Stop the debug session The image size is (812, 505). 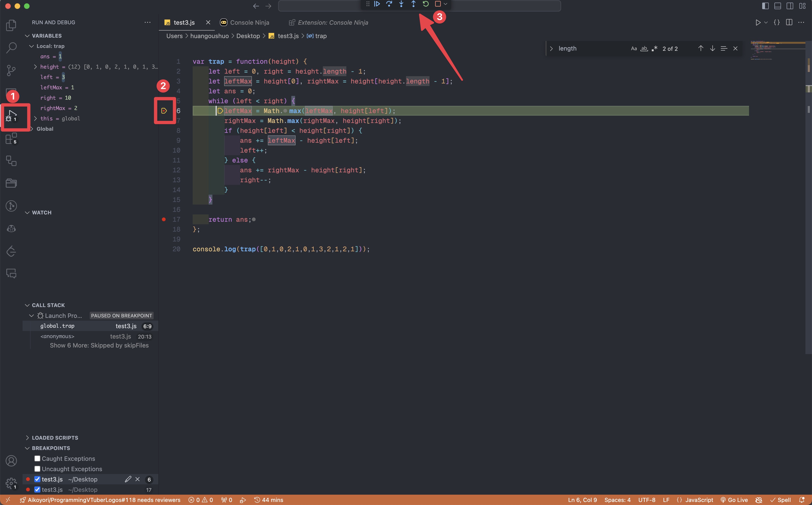tap(438, 4)
